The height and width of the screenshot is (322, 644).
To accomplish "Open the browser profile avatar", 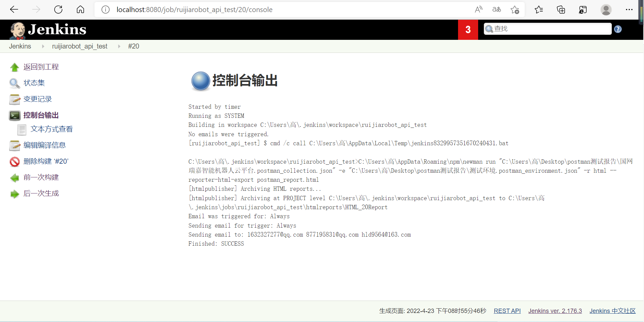I will pos(606,10).
